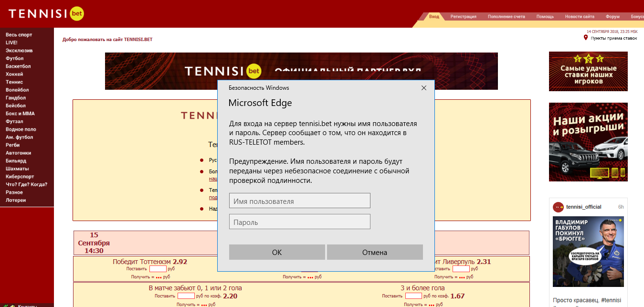Open the Владимир Габулов Instagram post image
The height and width of the screenshot is (307, 644).
(x=588, y=252)
